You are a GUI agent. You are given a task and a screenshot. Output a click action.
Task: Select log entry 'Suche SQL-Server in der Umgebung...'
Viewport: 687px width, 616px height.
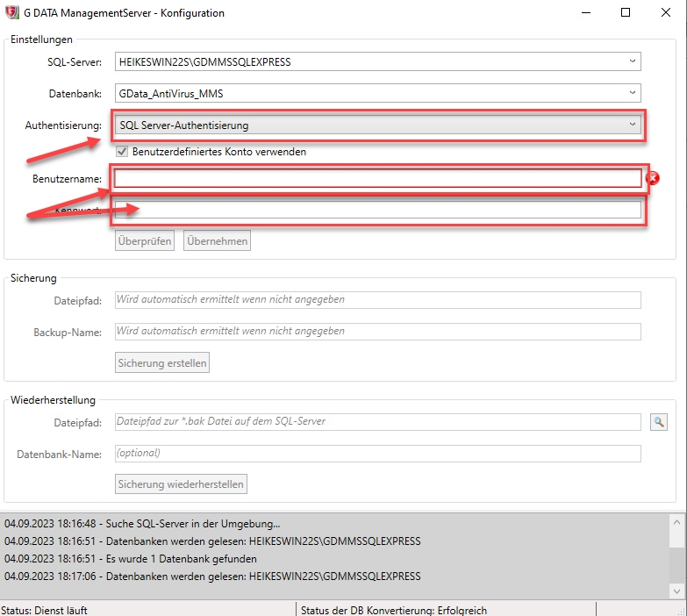point(142,524)
